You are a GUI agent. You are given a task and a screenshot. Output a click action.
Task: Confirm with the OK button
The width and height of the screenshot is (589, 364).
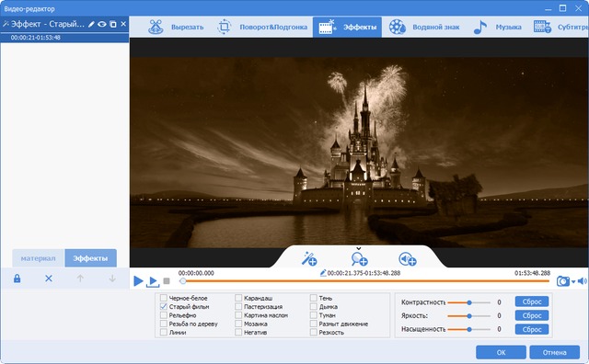[501, 352]
